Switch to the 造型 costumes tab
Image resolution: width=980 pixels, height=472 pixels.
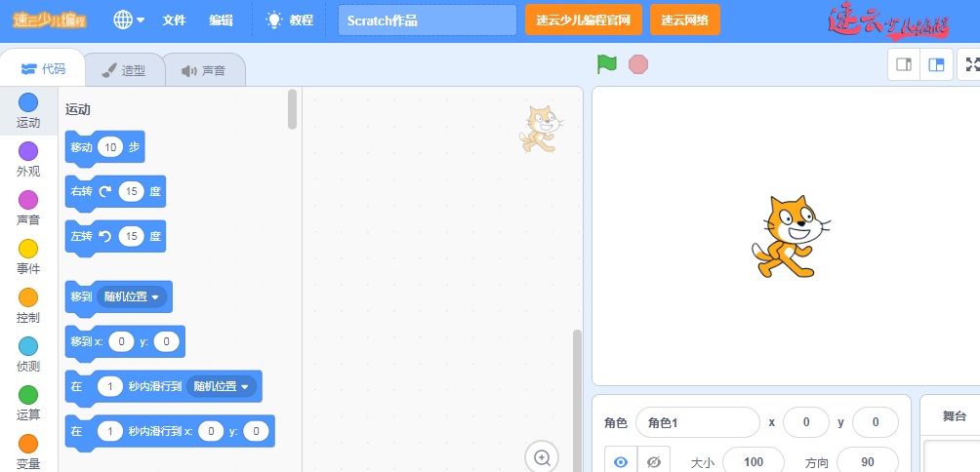pos(124,70)
